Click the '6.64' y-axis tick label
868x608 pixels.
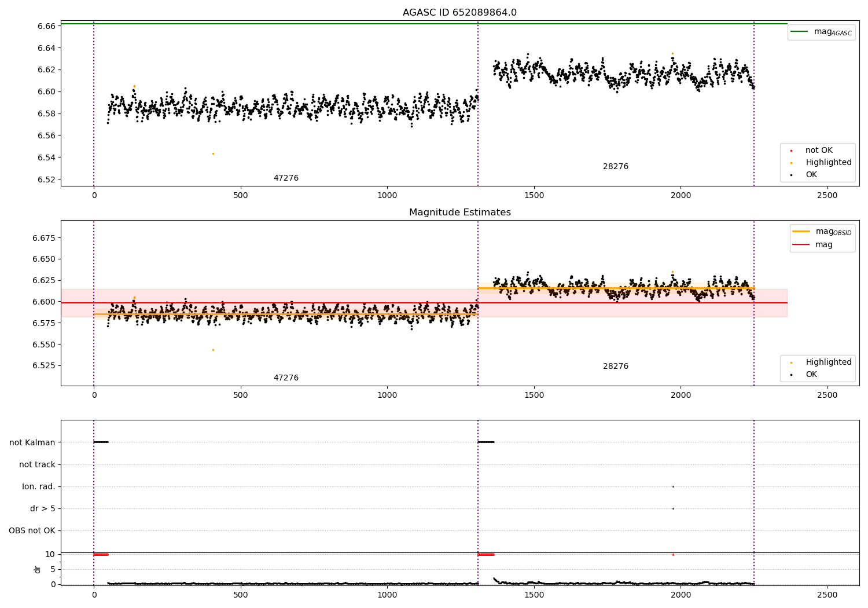tap(46, 48)
